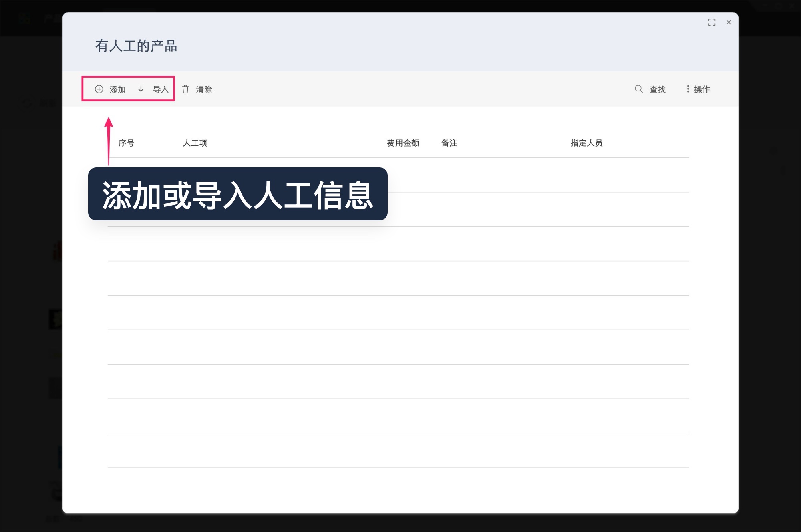Click the 费用金额 column header
The height and width of the screenshot is (532, 801).
point(402,143)
